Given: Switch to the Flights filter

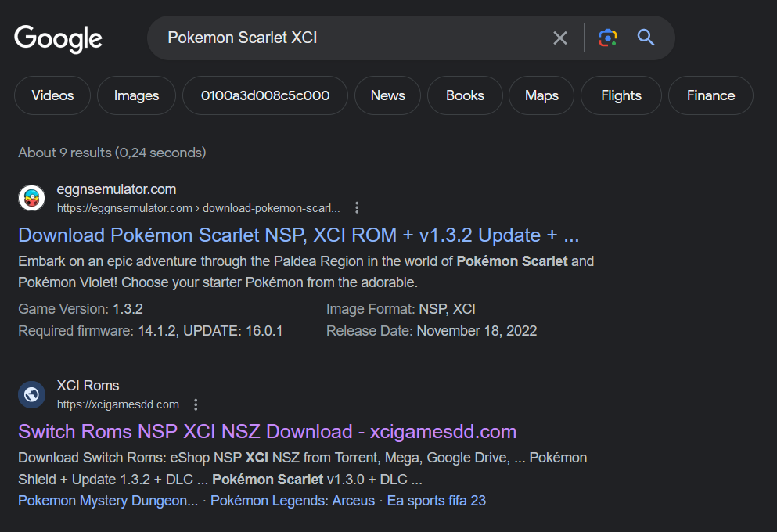Looking at the screenshot, I should (621, 95).
